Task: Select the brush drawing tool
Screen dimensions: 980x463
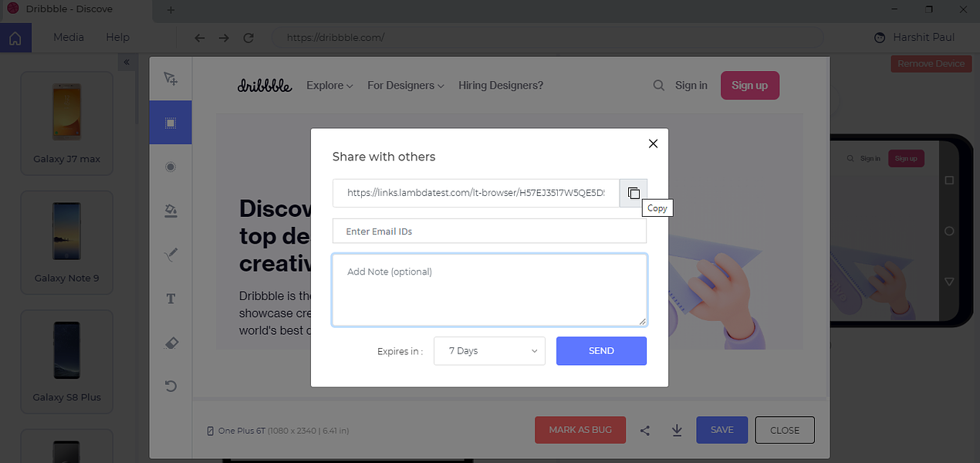Action: 171,255
